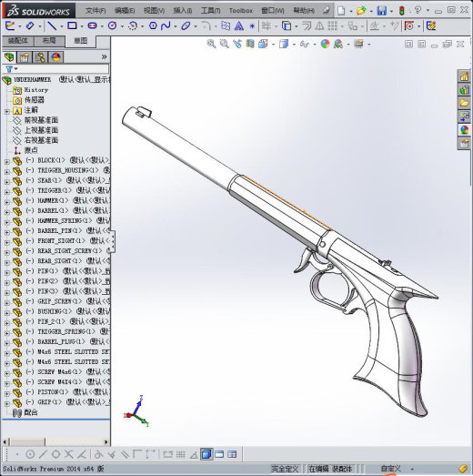Switch to single view viewport layout

[206, 454]
